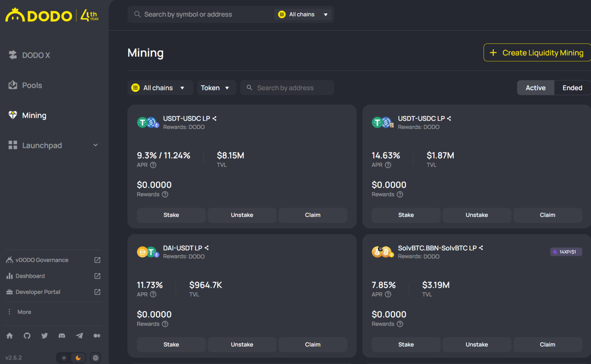Click the home icon in sidebar footer

tap(10, 335)
